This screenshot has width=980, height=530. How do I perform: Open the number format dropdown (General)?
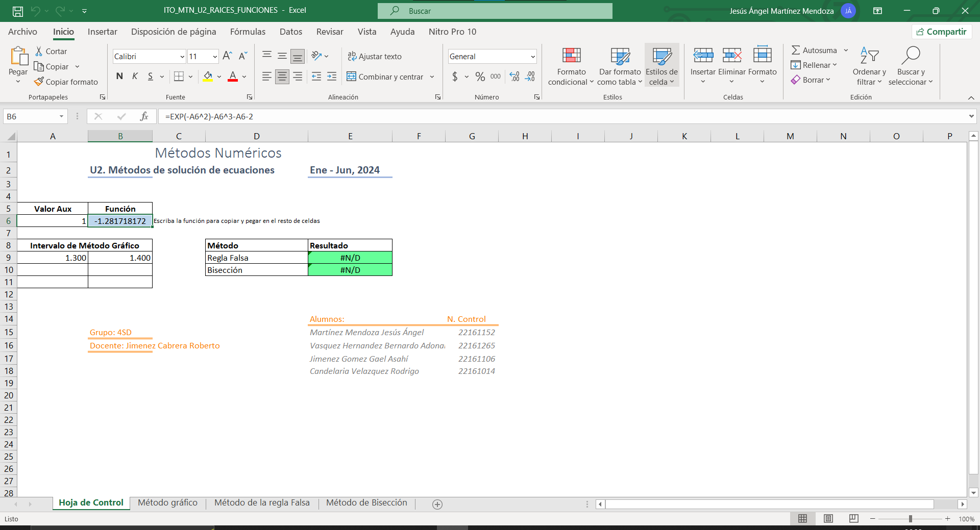(532, 57)
